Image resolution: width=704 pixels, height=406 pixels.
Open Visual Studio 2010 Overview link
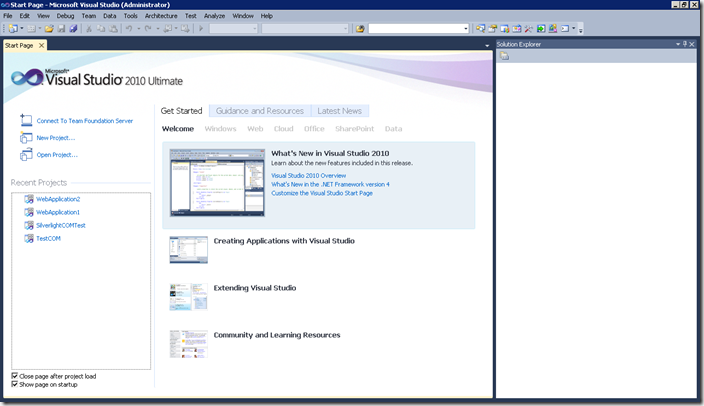308,176
